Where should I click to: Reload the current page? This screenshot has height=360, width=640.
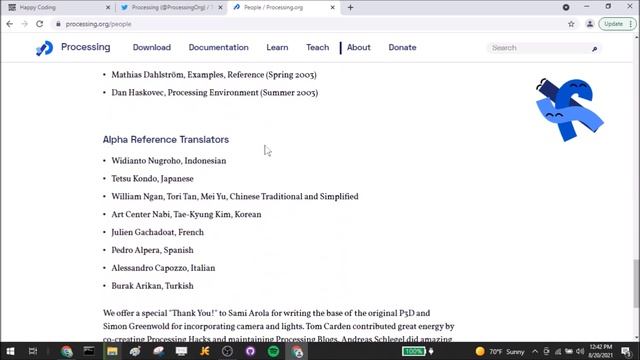coord(40,24)
